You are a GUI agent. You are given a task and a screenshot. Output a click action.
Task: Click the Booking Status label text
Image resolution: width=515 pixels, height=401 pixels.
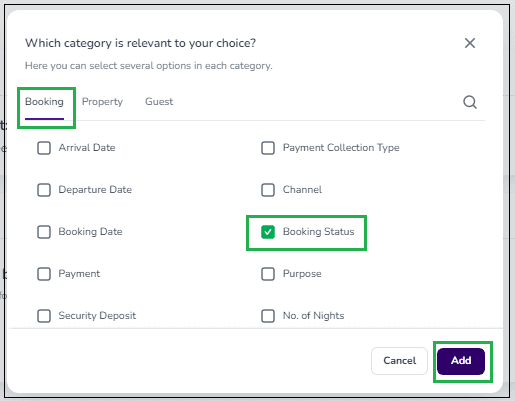(x=318, y=232)
